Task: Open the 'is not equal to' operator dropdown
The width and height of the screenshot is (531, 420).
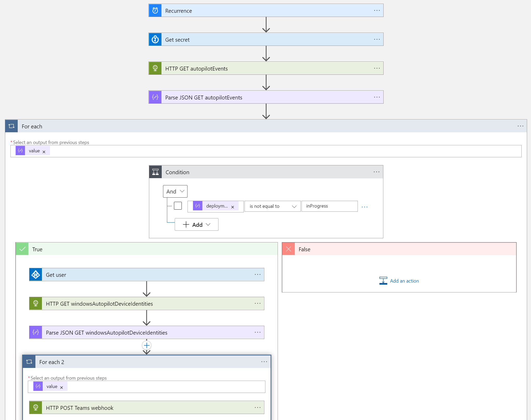Action: (272, 206)
